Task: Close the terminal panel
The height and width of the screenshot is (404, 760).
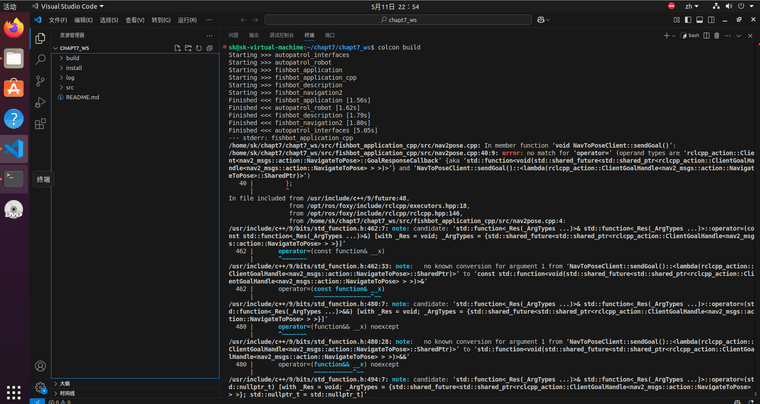Action: click(749, 35)
